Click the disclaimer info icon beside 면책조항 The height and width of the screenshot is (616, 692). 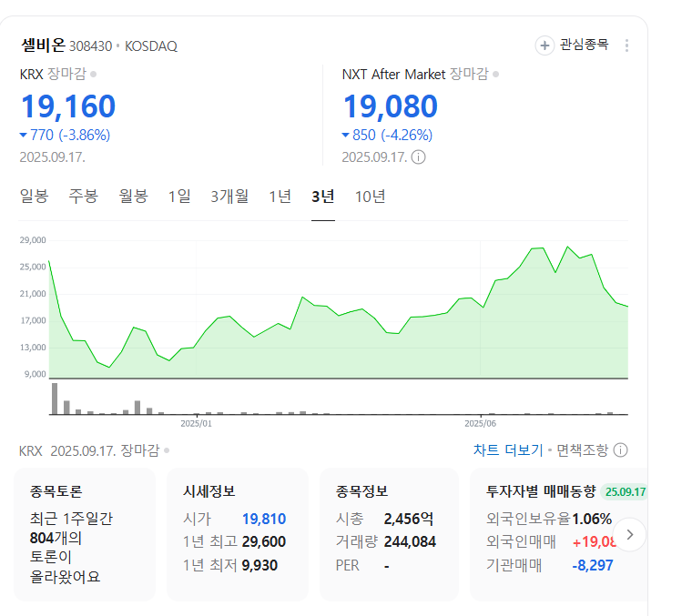620,450
